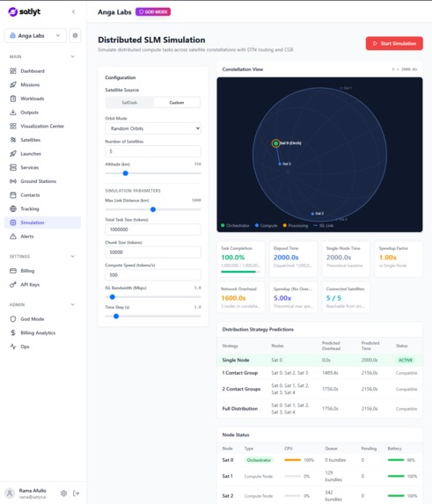Navigate to Ground Stations
432x504 pixels.
[x=42, y=181]
